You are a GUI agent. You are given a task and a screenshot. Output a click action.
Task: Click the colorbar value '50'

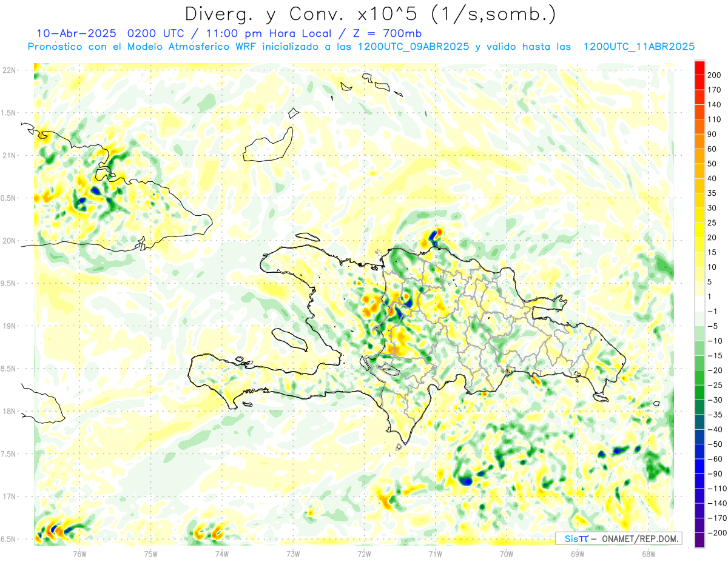click(713, 164)
